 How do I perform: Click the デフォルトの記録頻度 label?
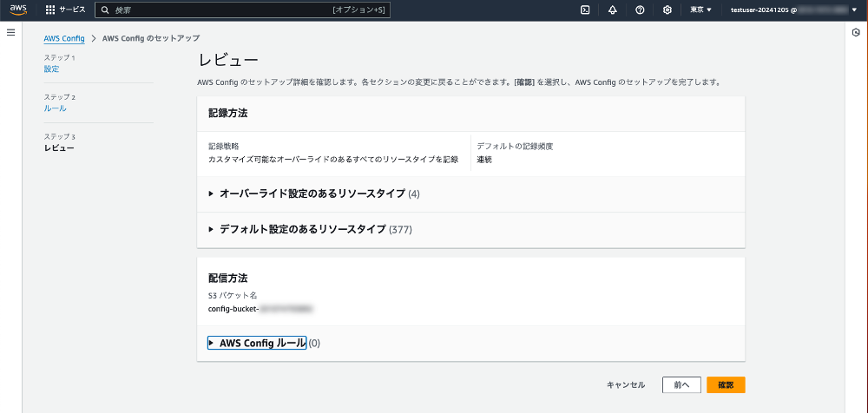point(516,147)
